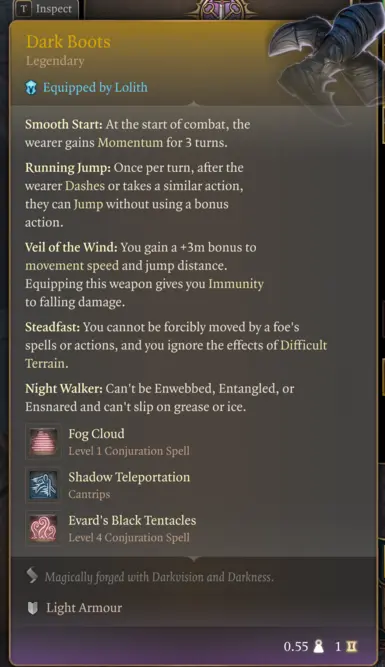The width and height of the screenshot is (385, 667).
Task: Click the helmet icon beside Equipped by Lolith
Action: click(31, 88)
